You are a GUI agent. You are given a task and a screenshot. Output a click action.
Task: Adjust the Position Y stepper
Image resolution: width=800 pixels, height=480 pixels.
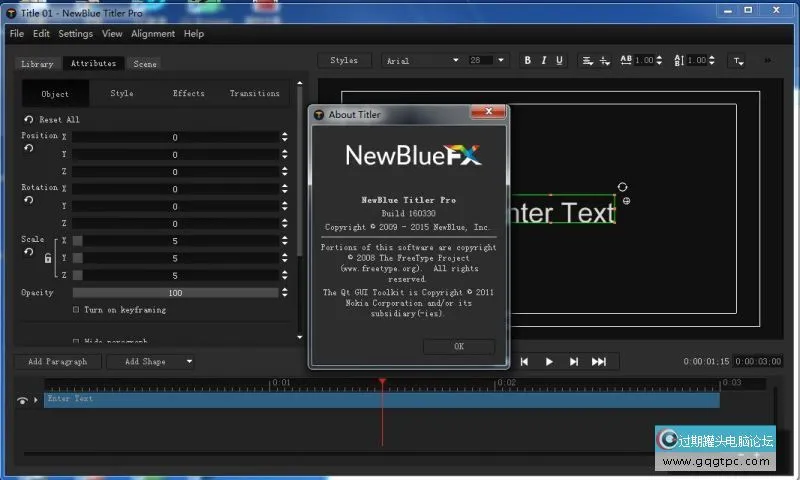tap(285, 154)
